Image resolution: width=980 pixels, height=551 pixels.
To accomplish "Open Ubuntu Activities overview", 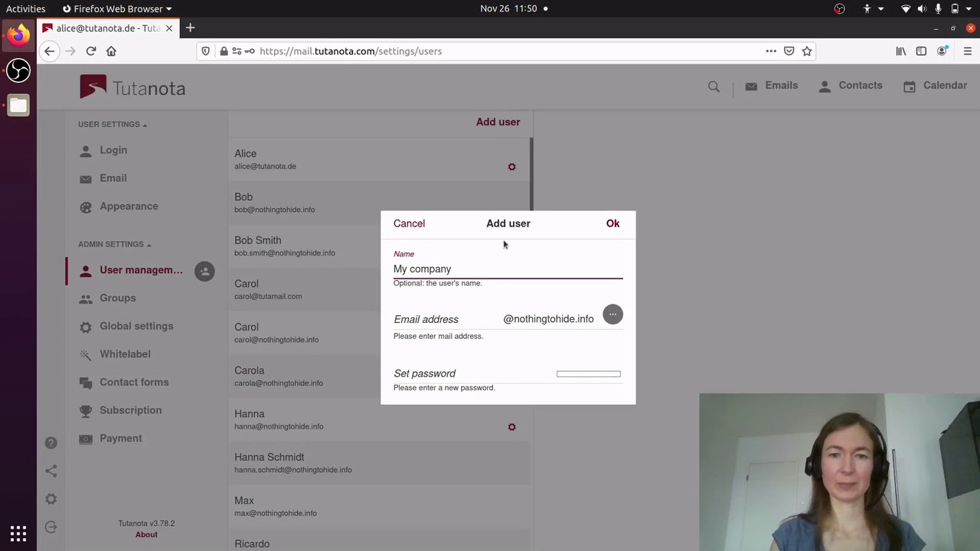I will (x=26, y=8).
